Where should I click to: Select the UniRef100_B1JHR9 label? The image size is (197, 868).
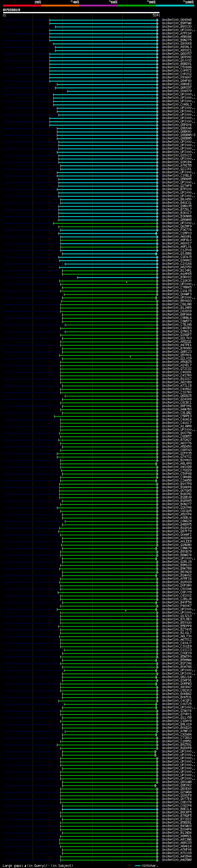pos(177,308)
